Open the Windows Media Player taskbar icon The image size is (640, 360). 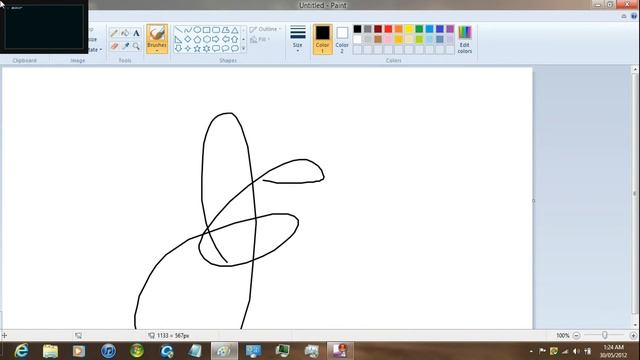click(x=79, y=351)
